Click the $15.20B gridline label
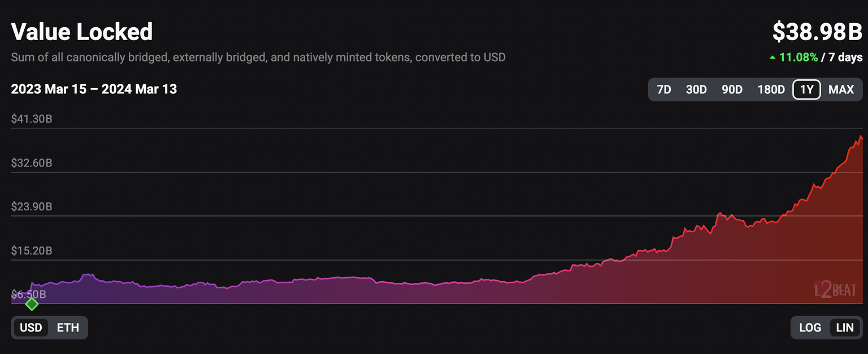868x354 pixels. pos(31,251)
